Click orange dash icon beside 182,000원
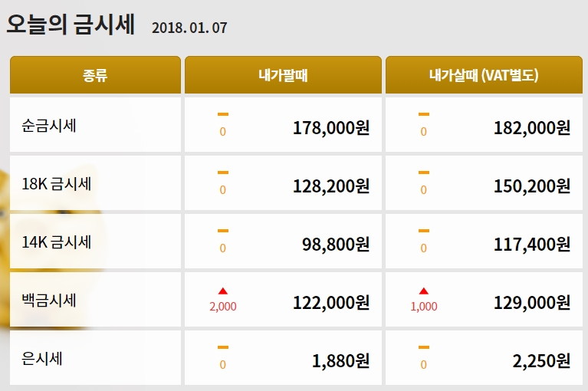The width and height of the screenshot is (588, 391). [x=424, y=114]
